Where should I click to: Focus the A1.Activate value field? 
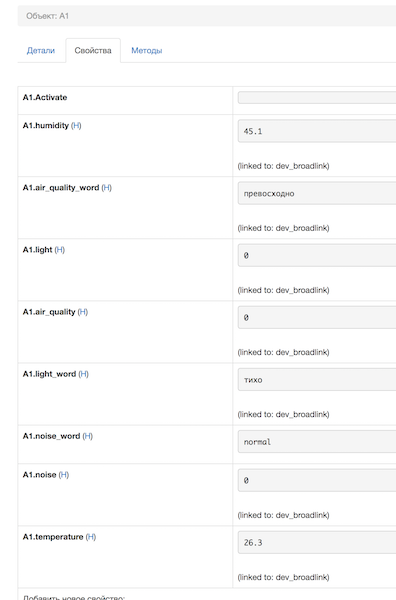coord(317,98)
